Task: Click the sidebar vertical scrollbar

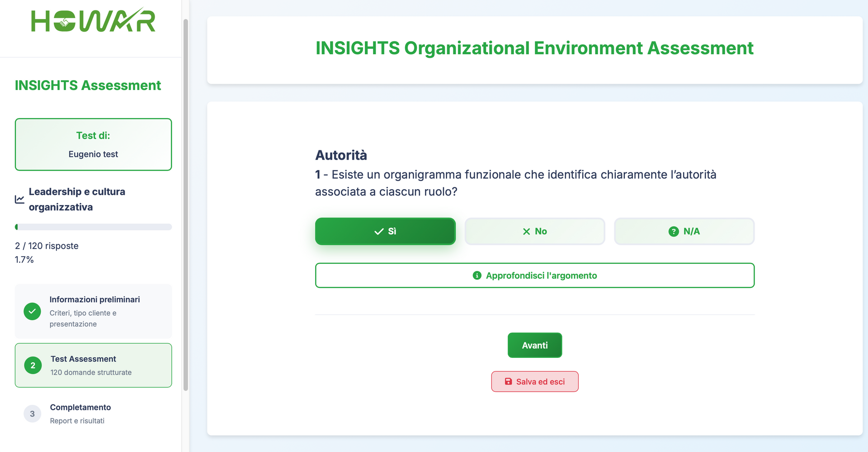Action: 186,205
